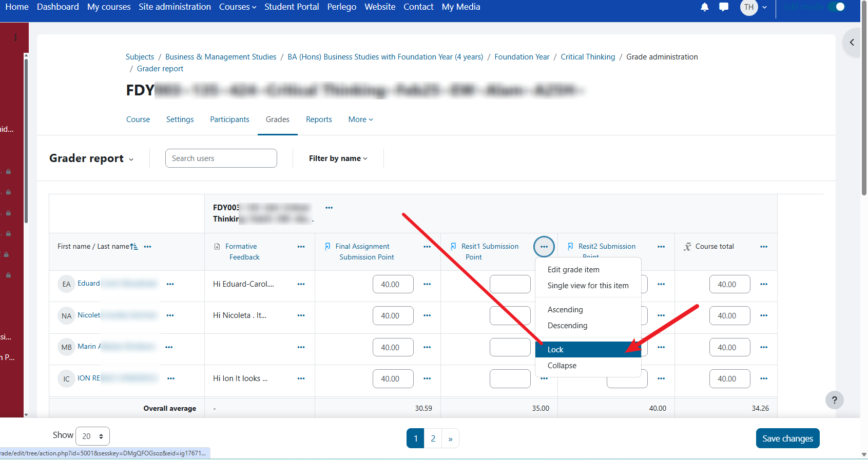The image size is (868, 460).
Task: Expand the Courses menu in top navigation
Action: coord(237,7)
